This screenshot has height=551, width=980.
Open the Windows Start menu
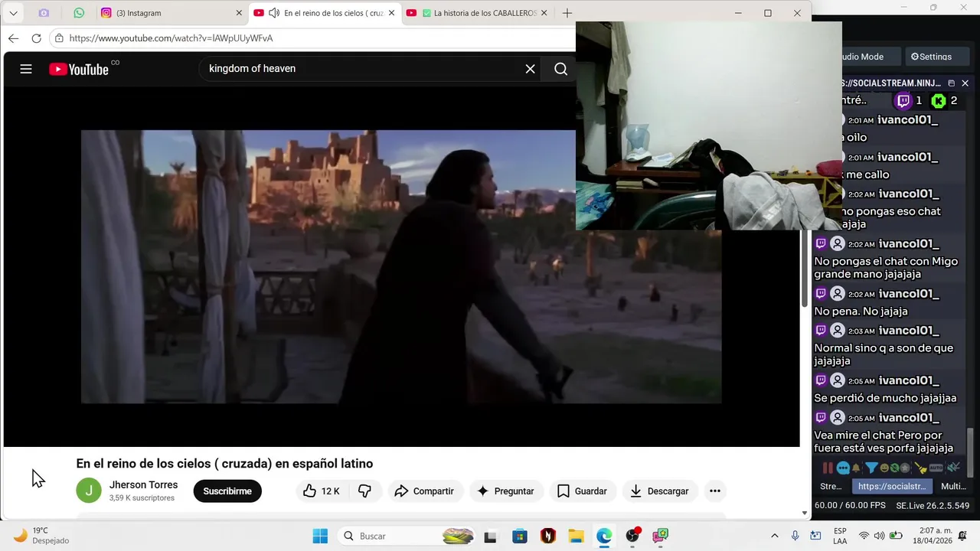[x=320, y=536]
